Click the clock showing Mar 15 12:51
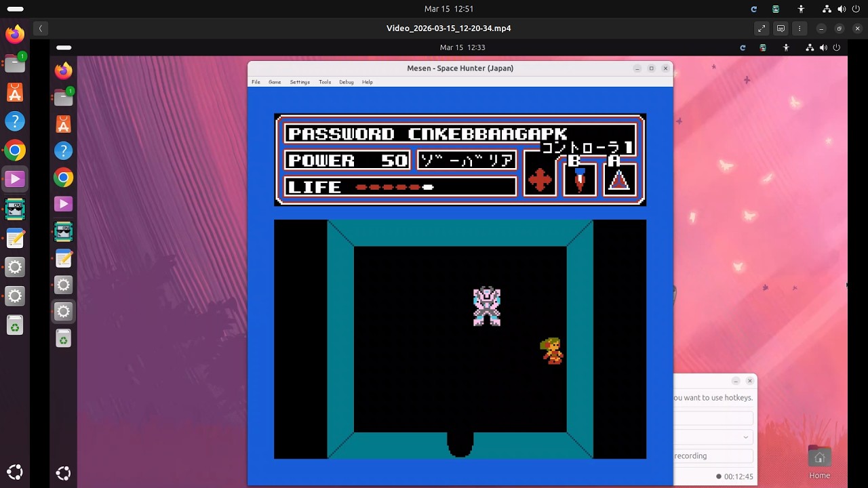868x488 pixels. (449, 9)
